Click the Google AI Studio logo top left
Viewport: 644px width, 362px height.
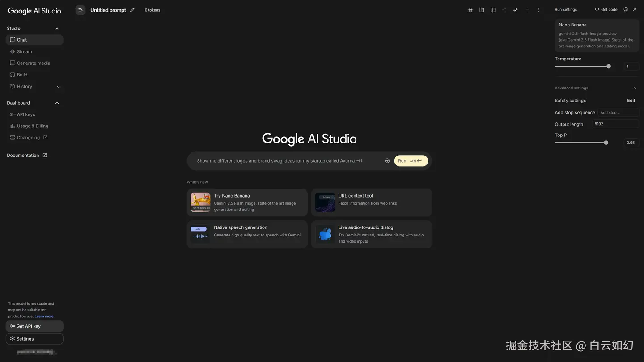34,11
